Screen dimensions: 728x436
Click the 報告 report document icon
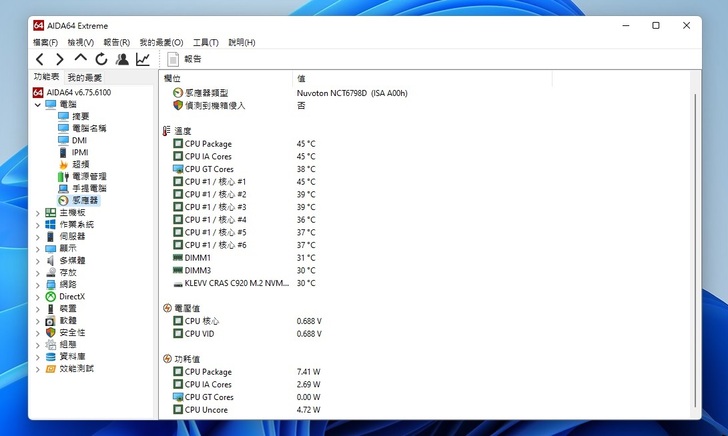(173, 59)
